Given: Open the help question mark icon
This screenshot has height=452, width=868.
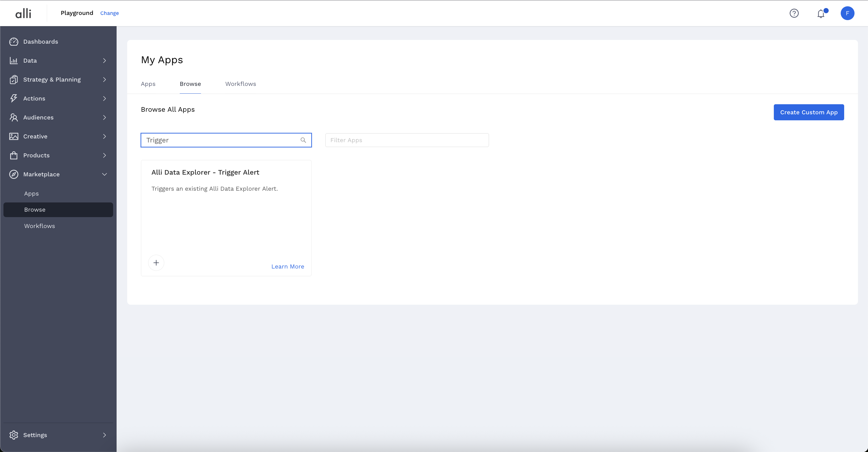Looking at the screenshot, I should pyautogui.click(x=794, y=13).
